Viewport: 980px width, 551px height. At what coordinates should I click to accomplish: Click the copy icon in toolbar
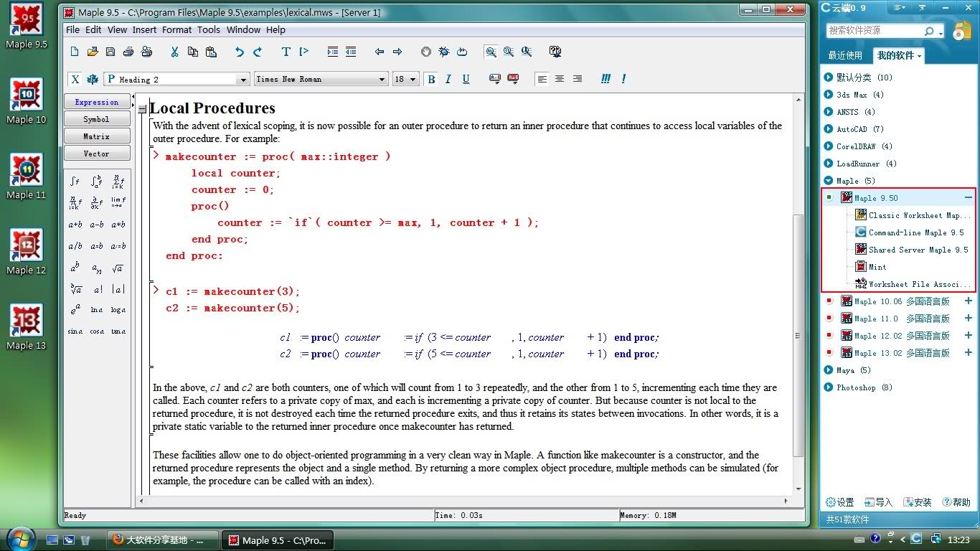pos(192,52)
